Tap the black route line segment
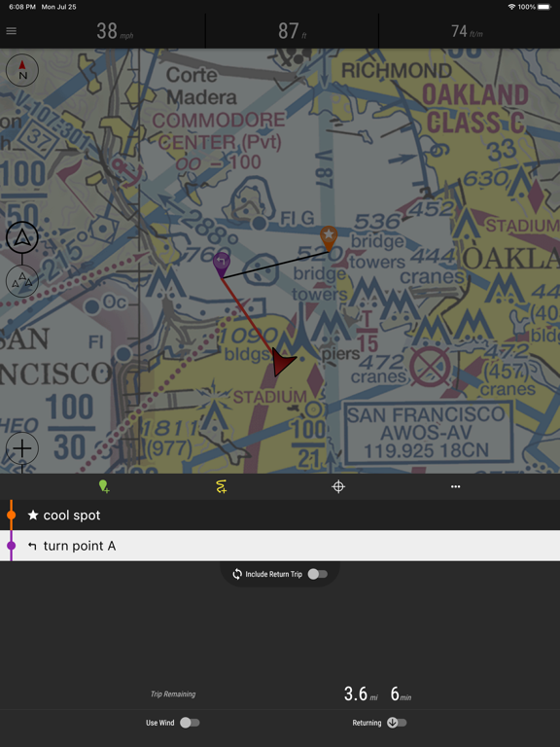 click(275, 265)
